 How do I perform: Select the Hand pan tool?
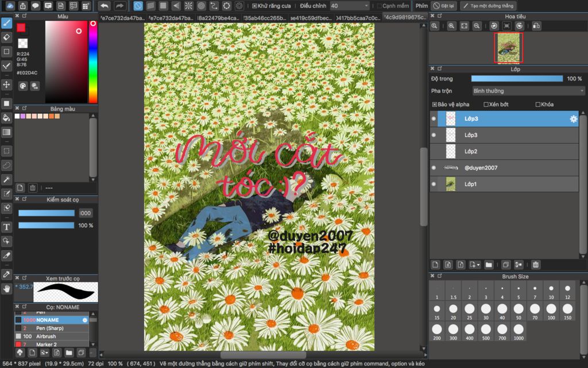[x=6, y=289]
